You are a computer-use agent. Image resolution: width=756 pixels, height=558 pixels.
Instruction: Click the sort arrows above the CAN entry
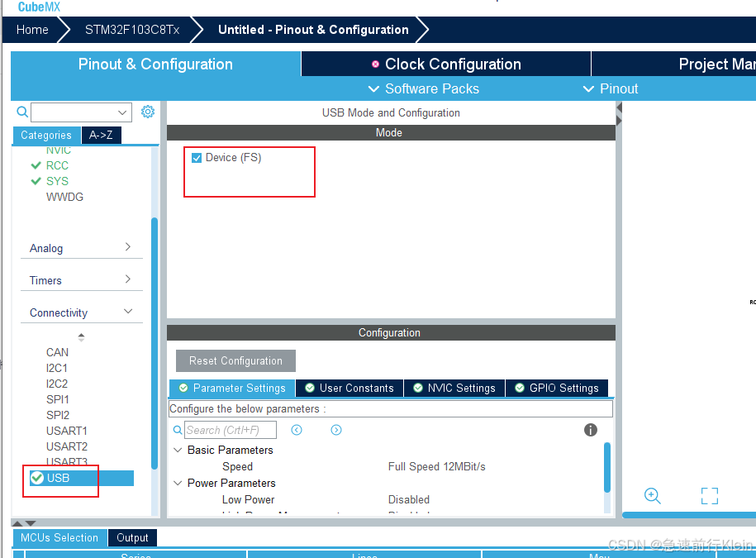(x=81, y=337)
